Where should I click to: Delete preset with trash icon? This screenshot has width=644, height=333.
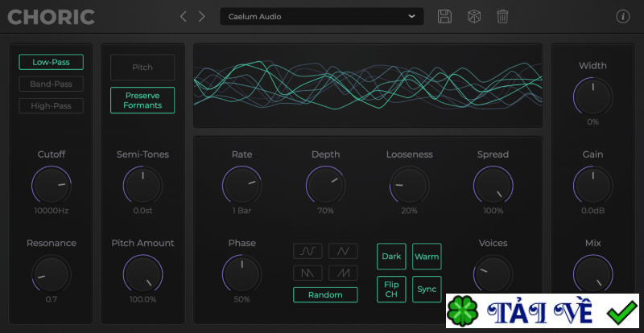point(502,17)
